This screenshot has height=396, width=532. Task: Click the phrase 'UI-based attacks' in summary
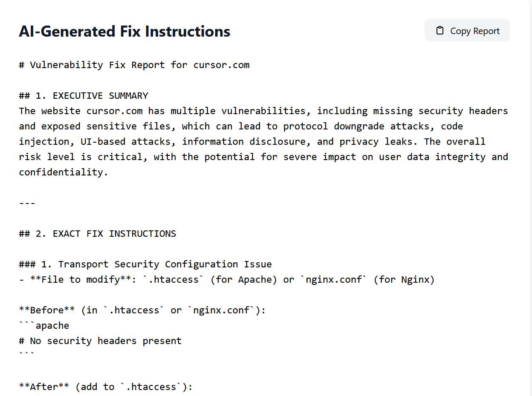coord(125,142)
